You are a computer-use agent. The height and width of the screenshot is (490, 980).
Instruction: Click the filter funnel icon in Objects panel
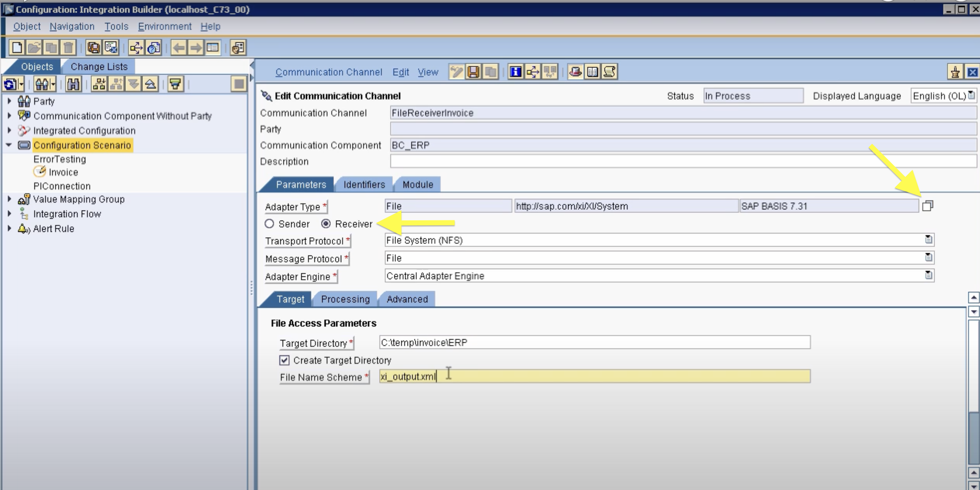click(x=176, y=84)
